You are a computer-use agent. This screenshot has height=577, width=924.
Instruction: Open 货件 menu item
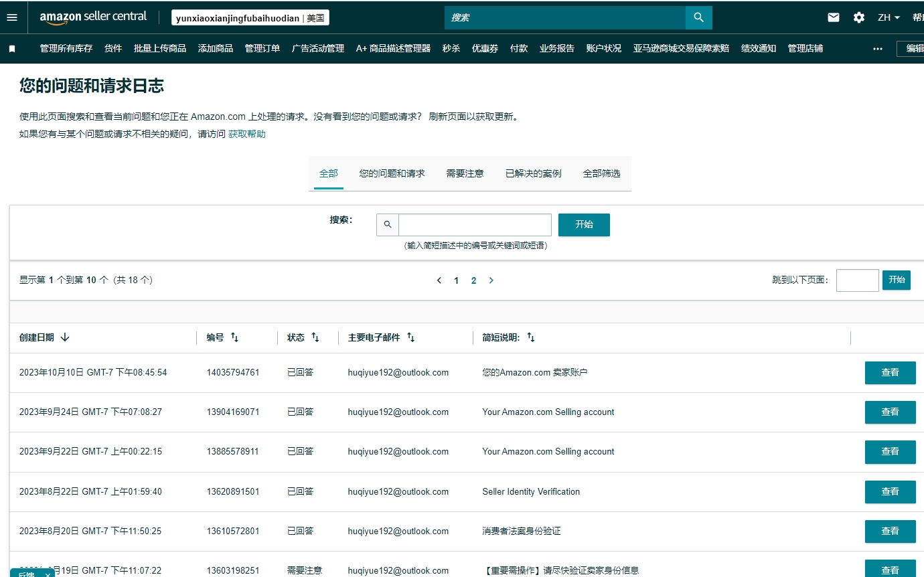[x=113, y=48]
